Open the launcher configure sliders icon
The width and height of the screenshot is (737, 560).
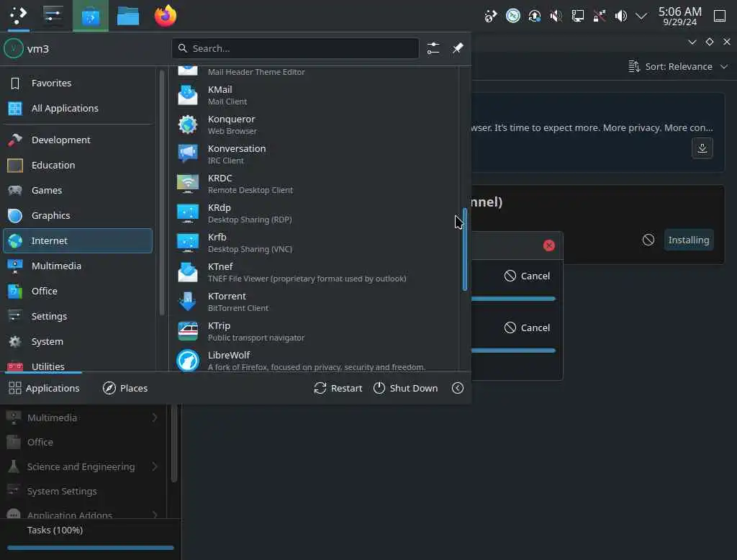click(433, 48)
